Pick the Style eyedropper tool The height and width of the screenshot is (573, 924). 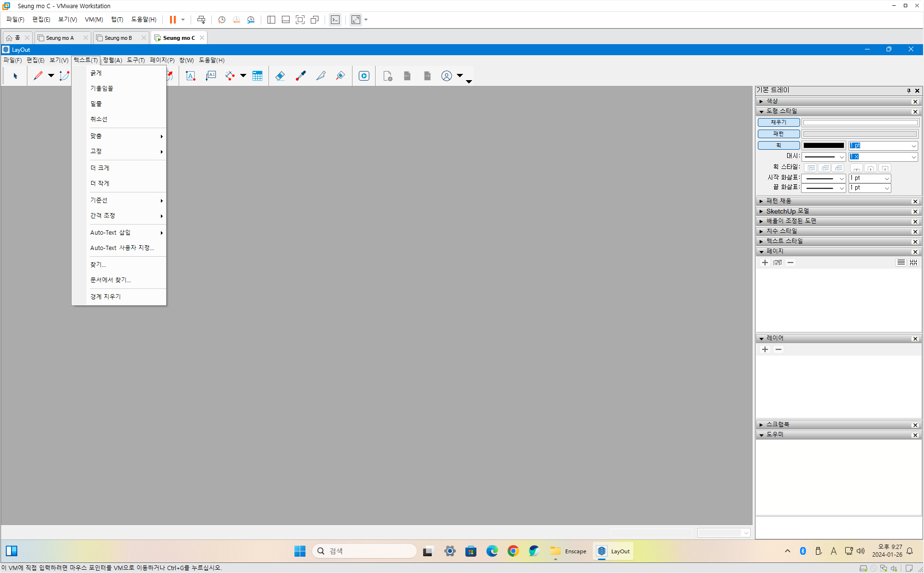[301, 76]
